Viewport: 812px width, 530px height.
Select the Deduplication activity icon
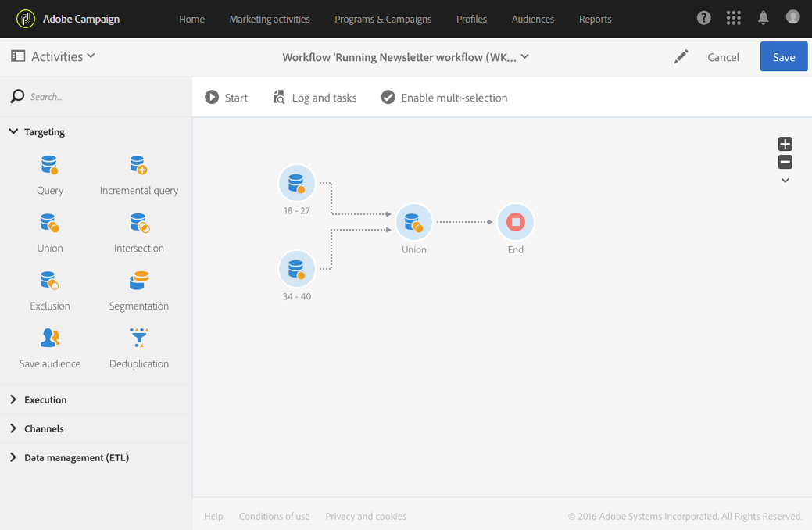point(139,338)
